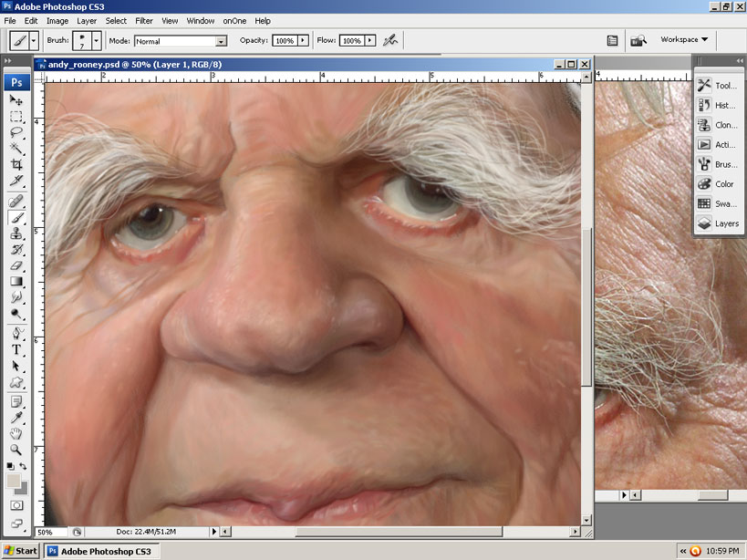Select the Move tool

[x=16, y=100]
